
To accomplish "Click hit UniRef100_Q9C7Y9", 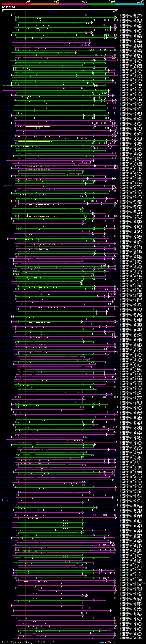I will click(x=131, y=223).
